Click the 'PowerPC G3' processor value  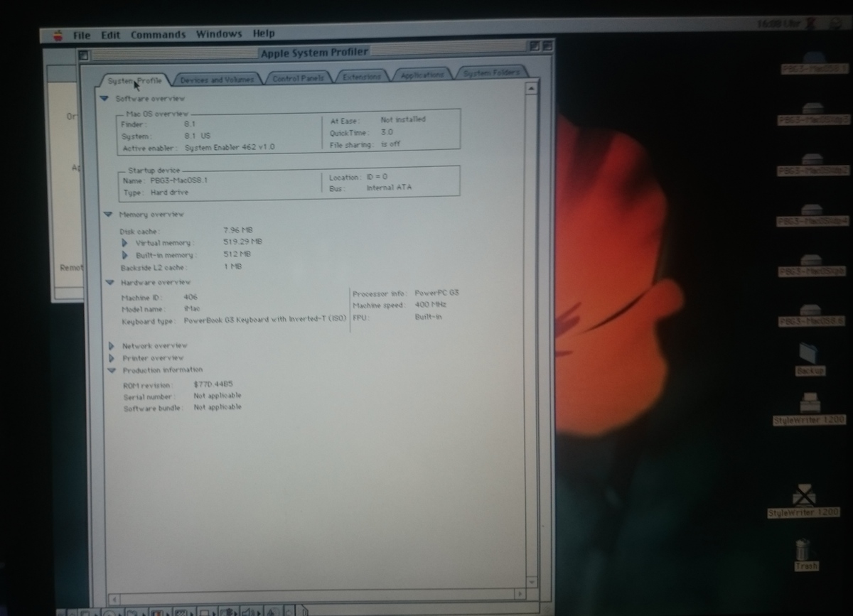[436, 293]
